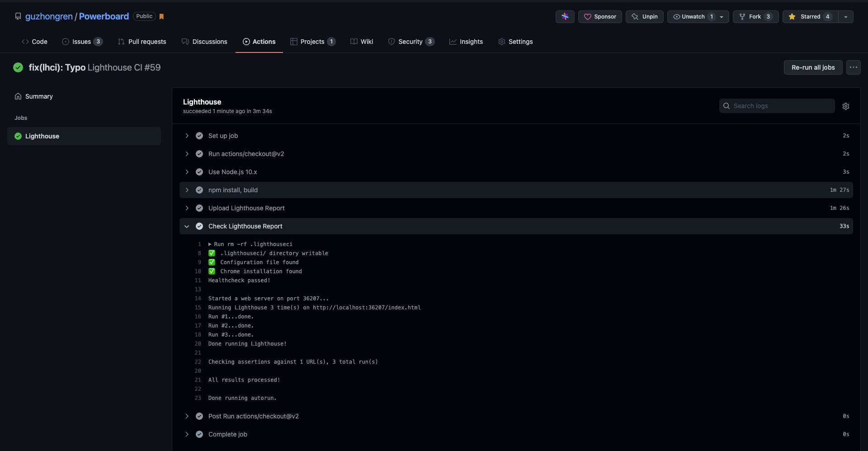Image resolution: width=868 pixels, height=451 pixels.
Task: Click the localhost:36207 Lighthouse log line
Action: (x=315, y=308)
